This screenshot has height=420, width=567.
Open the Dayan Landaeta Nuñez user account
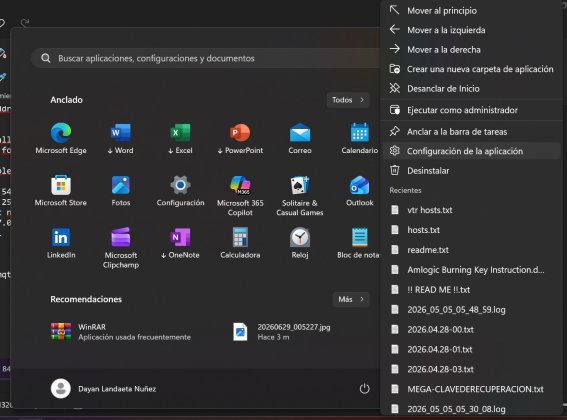103,389
